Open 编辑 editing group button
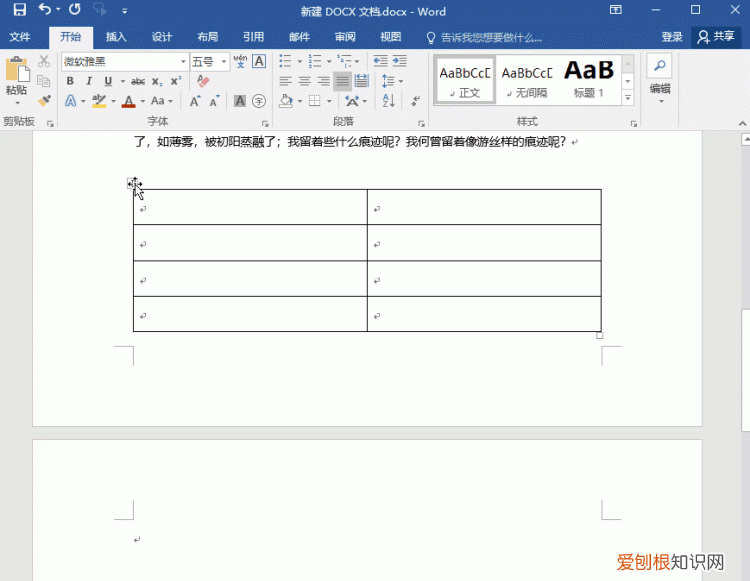750x581 pixels. (x=660, y=79)
